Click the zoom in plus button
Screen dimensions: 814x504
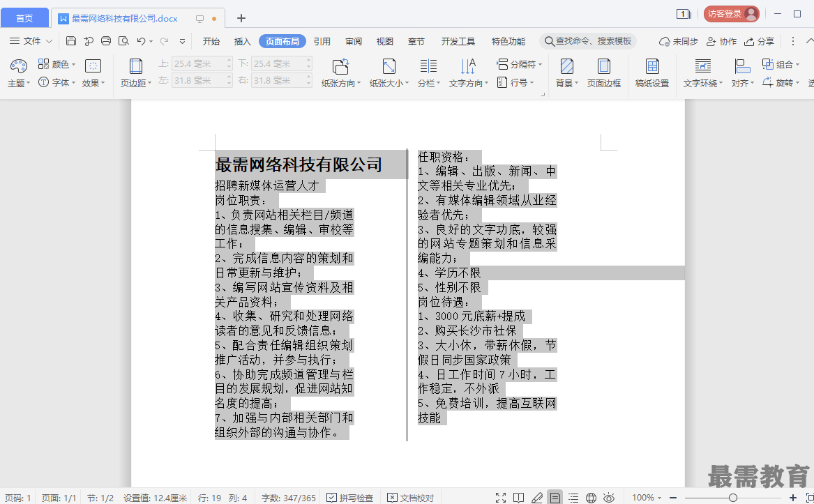click(792, 498)
